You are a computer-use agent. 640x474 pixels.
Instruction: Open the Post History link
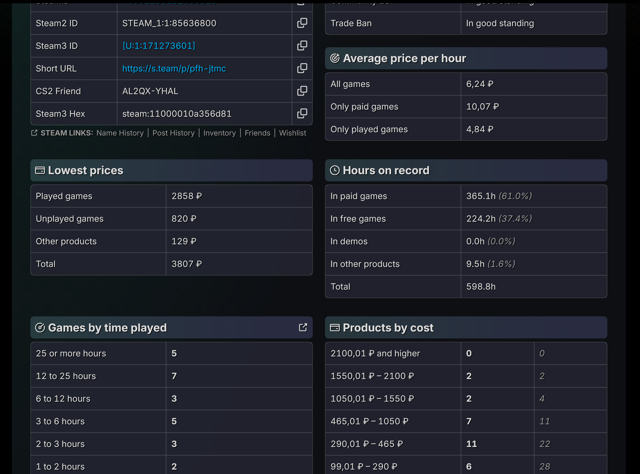pyautogui.click(x=173, y=133)
